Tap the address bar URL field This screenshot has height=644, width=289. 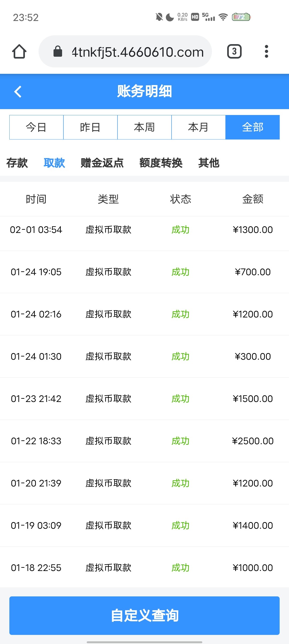tap(138, 52)
